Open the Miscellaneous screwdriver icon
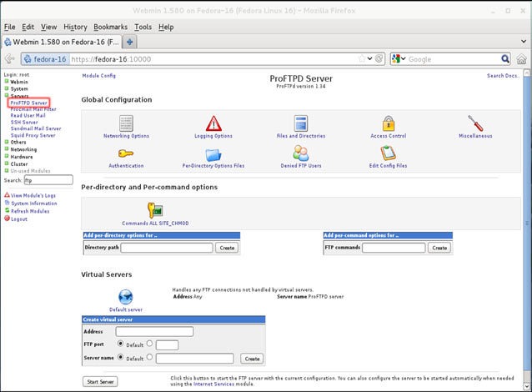532x392 pixels. click(475, 123)
